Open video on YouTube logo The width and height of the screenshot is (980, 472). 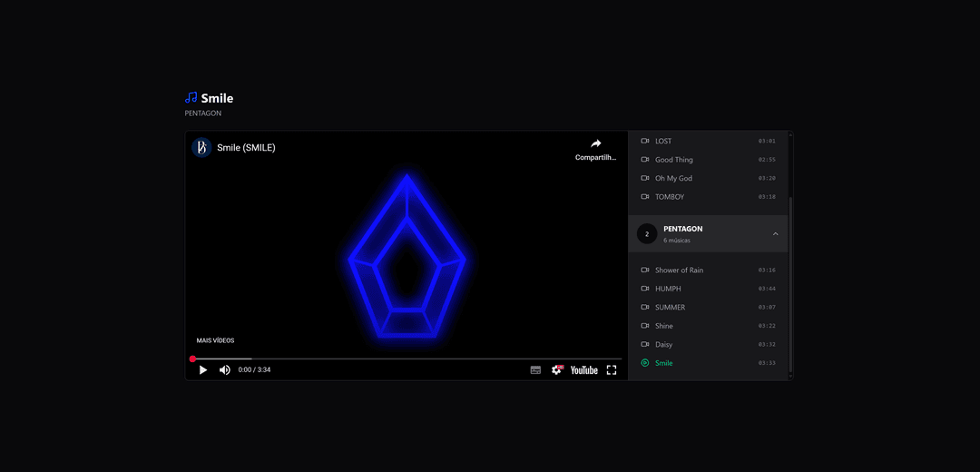(583, 370)
